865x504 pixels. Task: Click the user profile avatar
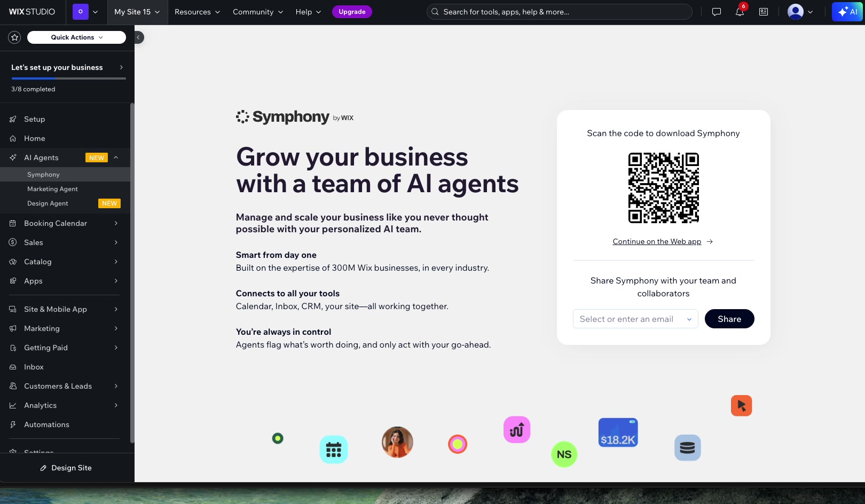(796, 12)
